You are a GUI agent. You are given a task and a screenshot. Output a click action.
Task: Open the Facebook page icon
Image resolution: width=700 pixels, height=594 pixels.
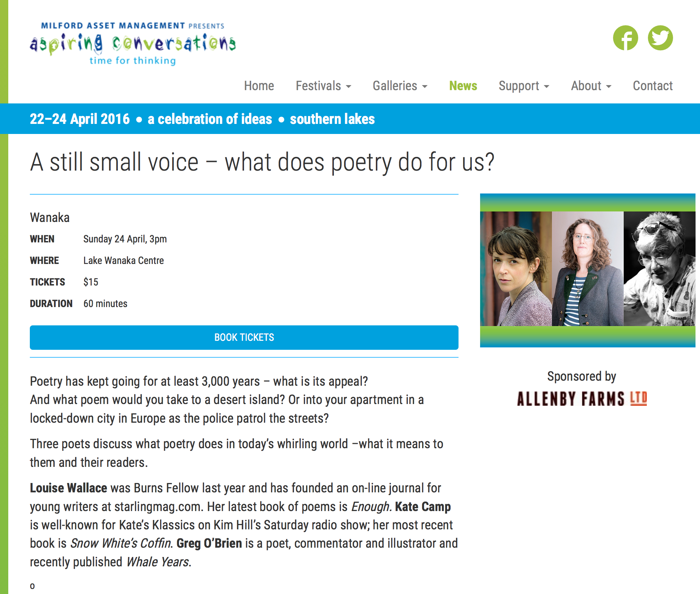[x=625, y=38]
